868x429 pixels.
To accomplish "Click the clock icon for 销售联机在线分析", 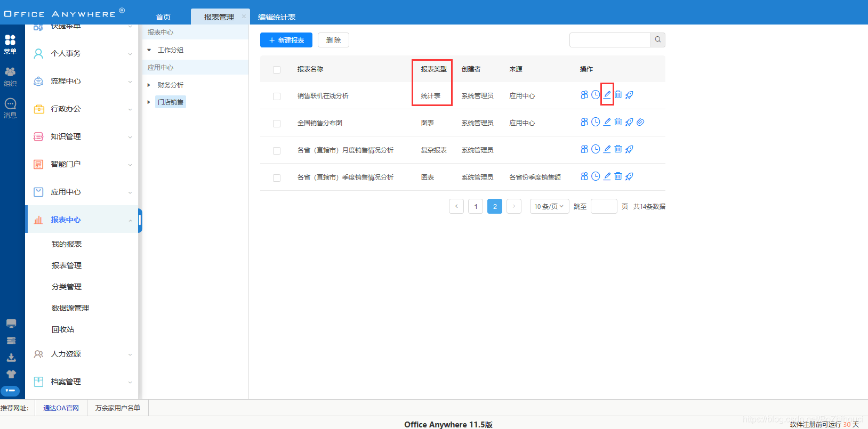I will [x=596, y=95].
